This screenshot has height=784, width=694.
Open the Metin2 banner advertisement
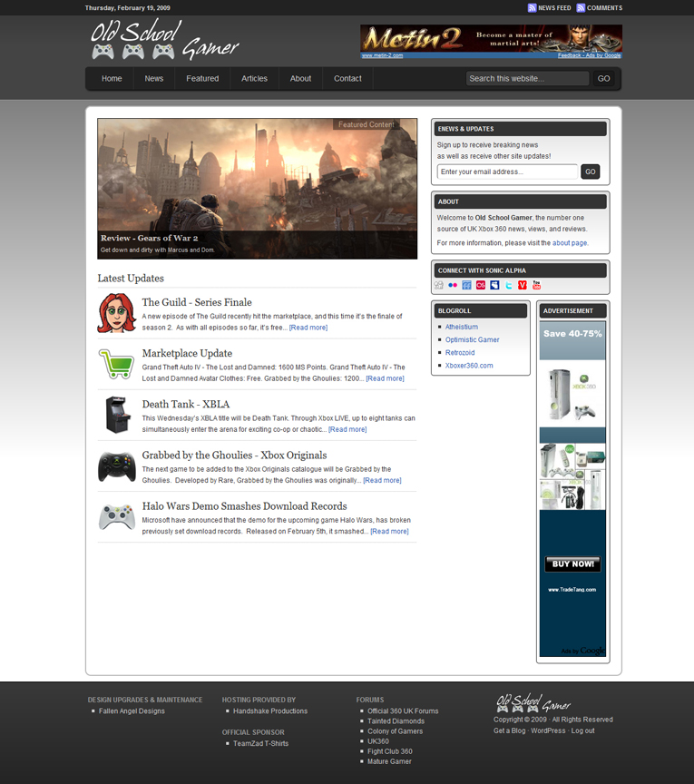[x=491, y=42]
